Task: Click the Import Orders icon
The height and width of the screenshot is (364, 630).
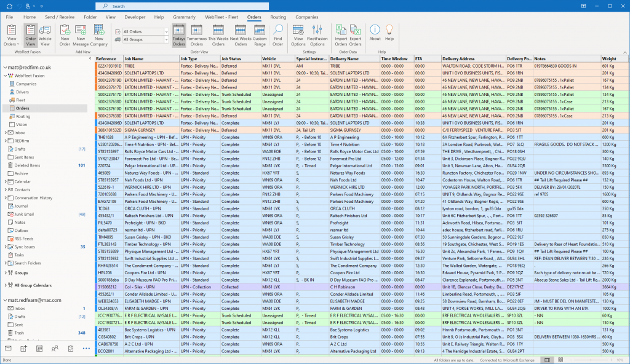Action: click(x=341, y=35)
